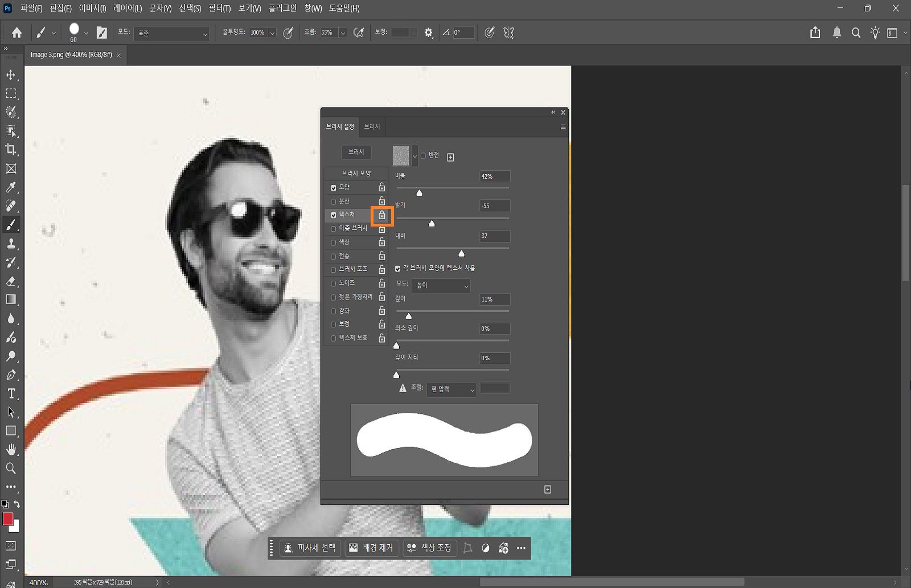
Task: Select the Move tool
Action: click(x=11, y=75)
